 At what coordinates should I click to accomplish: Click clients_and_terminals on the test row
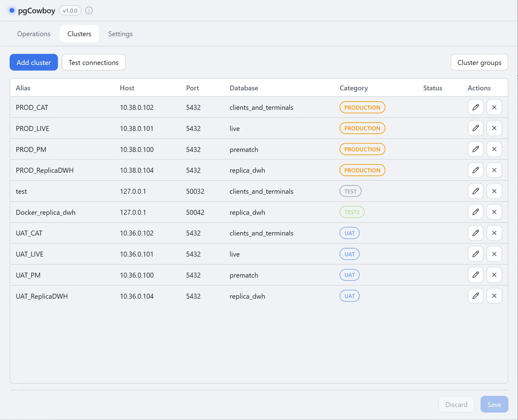(261, 191)
